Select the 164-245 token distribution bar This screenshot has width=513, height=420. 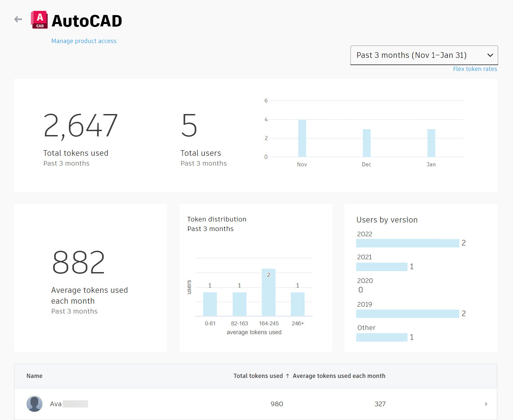point(268,292)
